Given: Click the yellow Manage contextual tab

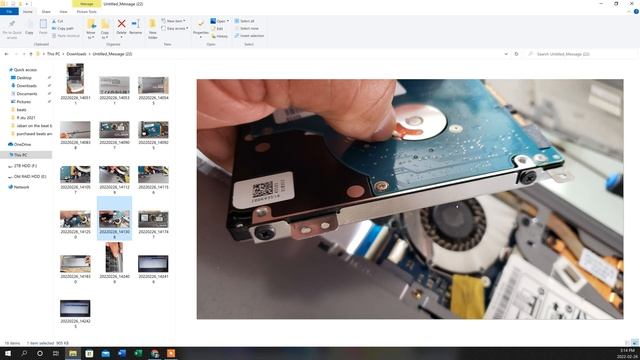Looking at the screenshot, I should [x=87, y=4].
